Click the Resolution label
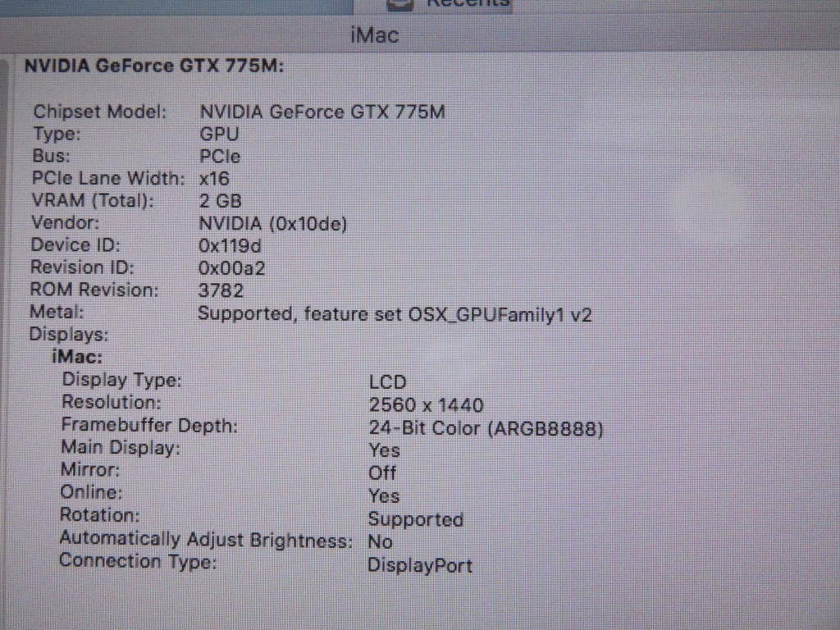The image size is (840, 630). (x=112, y=402)
